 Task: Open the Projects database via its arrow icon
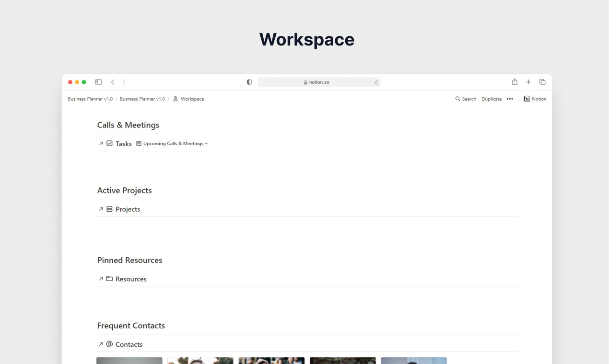point(101,209)
